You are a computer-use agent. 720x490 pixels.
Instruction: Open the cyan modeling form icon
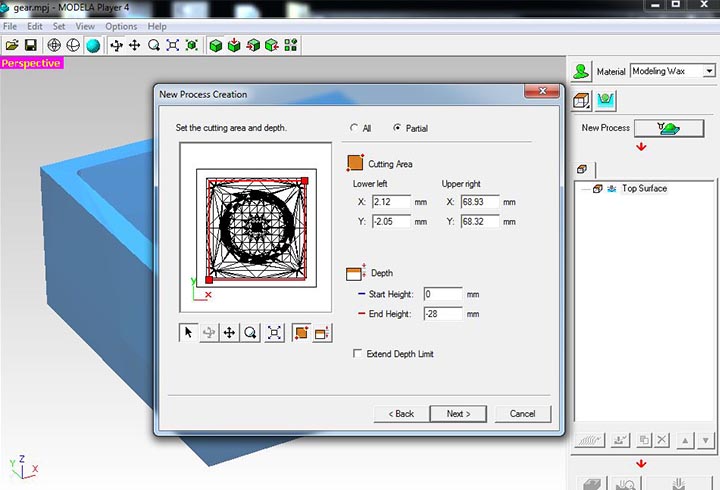[x=606, y=101]
